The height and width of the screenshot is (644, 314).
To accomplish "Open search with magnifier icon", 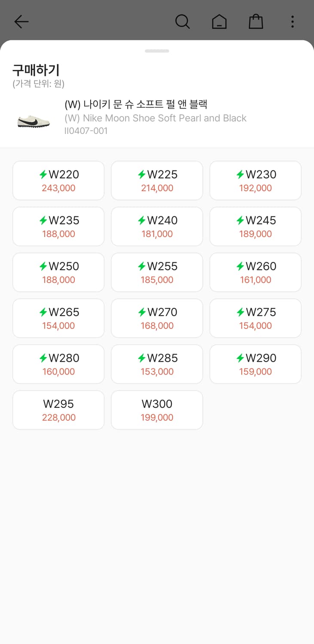I will pyautogui.click(x=182, y=21).
